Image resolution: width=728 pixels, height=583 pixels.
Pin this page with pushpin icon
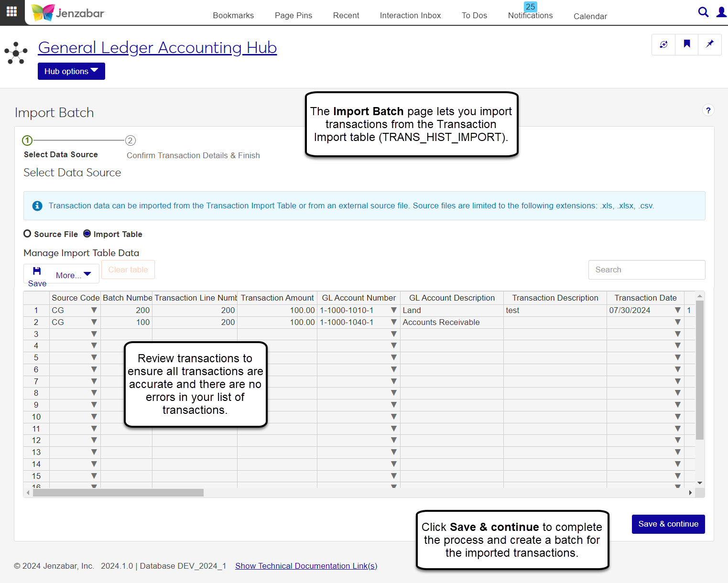(x=709, y=44)
